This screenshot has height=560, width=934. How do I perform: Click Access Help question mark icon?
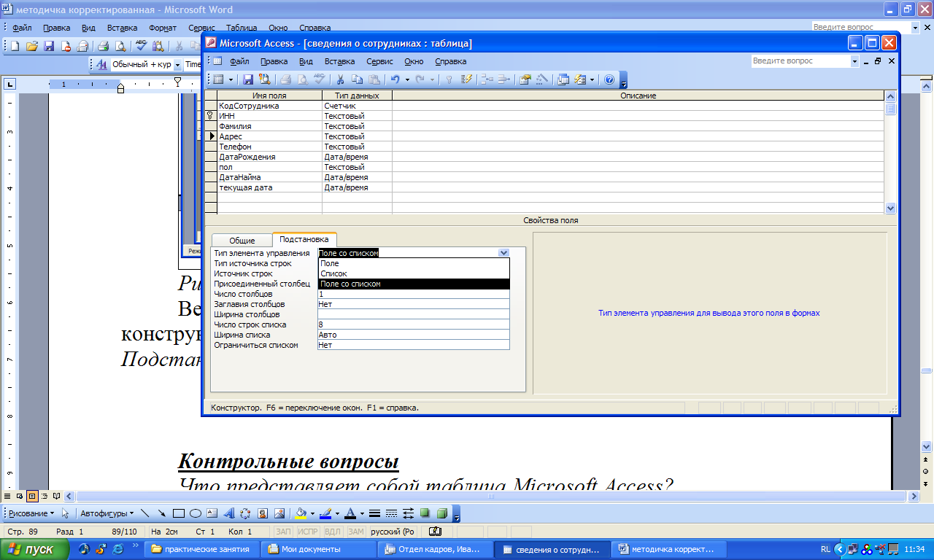pos(609,79)
